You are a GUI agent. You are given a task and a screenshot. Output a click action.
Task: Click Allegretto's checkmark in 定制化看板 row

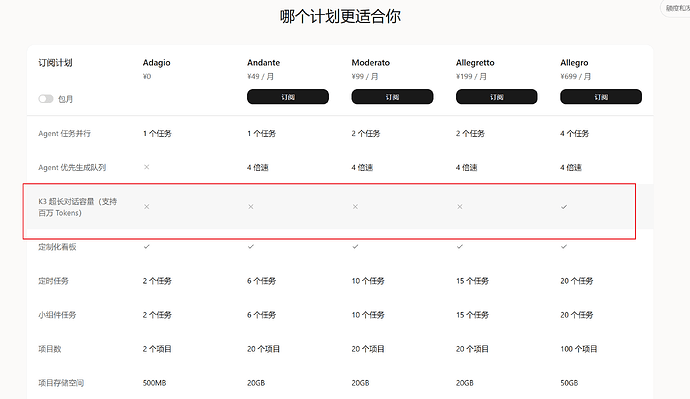[x=459, y=247]
